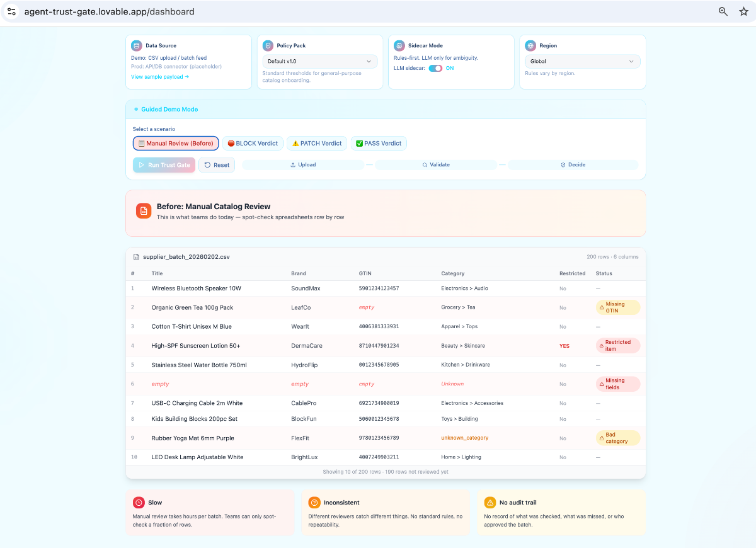Click the red Slow clock icon

pyautogui.click(x=138, y=503)
